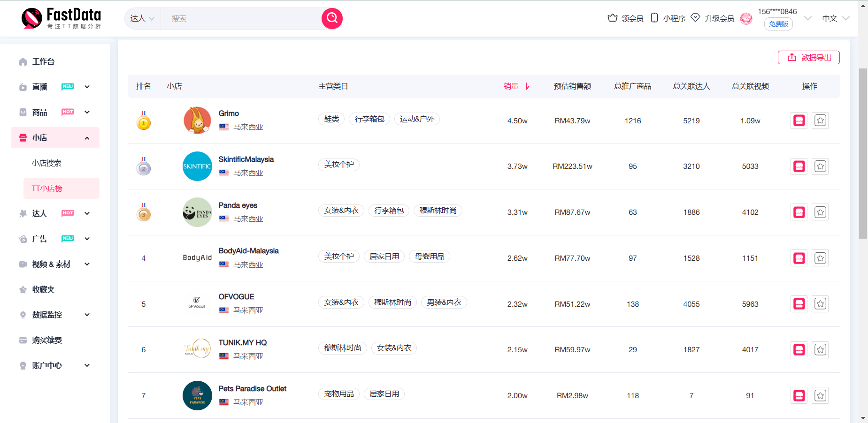Favorite Pets Paradise Outlet with star icon
This screenshot has width=868, height=423.
click(820, 396)
